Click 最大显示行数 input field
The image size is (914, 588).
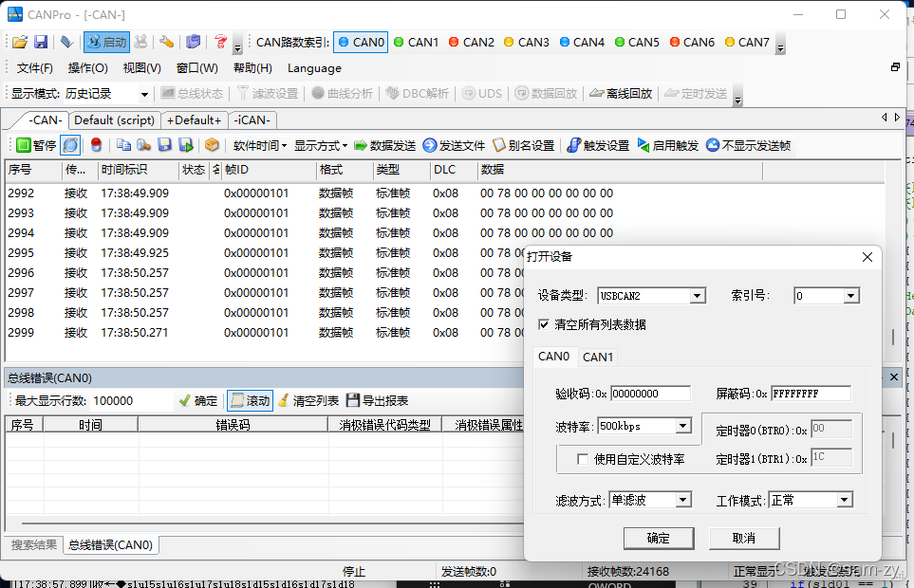[x=132, y=400]
